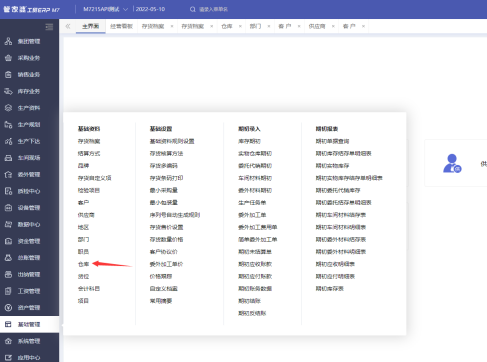Select 基础管理 in the sidebar
The height and width of the screenshot is (362, 487).
29,324
